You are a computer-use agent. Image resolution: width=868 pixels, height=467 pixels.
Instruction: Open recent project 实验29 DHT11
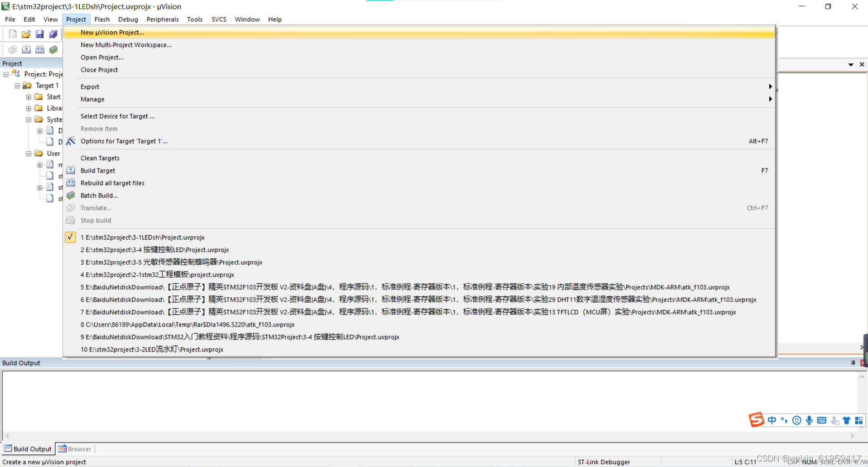(x=419, y=299)
